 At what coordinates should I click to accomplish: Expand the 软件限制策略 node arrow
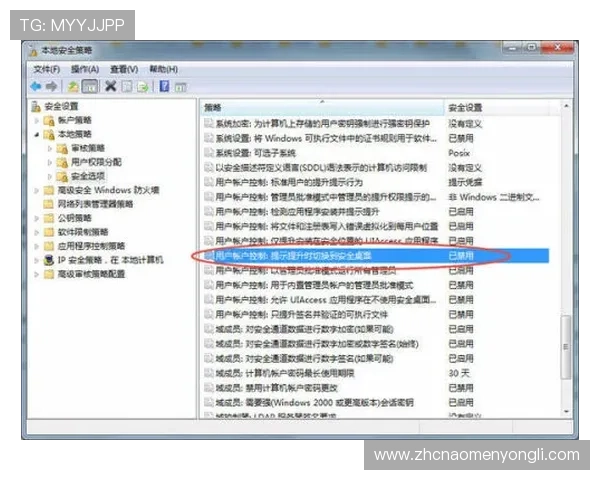(x=37, y=232)
